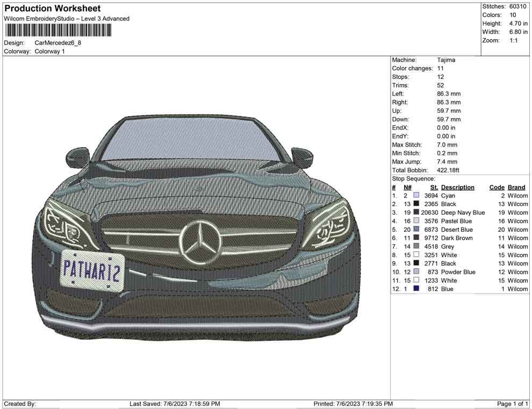Click the Desert Blue color swatch

(416, 229)
